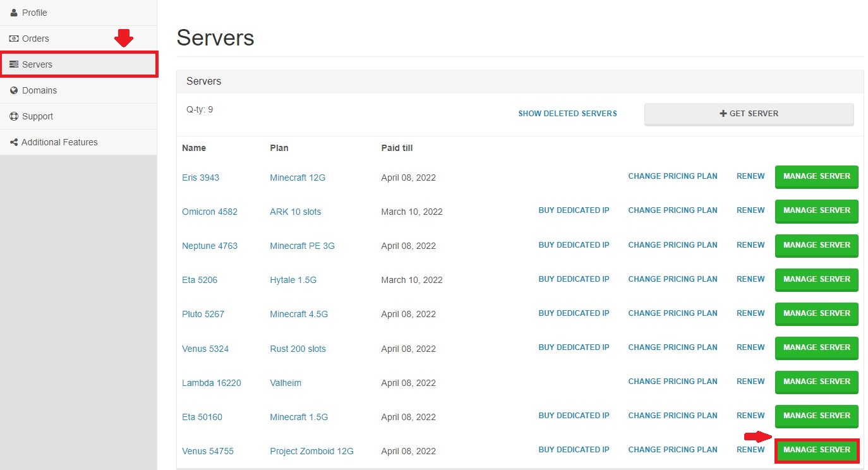868x470 pixels.
Task: Change pricing plan for Lambda 16220 Valheim
Action: pos(672,382)
